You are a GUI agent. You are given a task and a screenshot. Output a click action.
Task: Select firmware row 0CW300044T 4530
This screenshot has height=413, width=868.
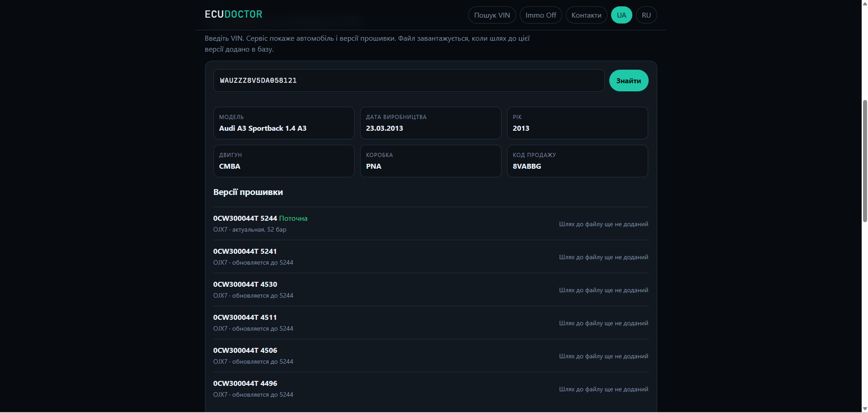(x=431, y=290)
